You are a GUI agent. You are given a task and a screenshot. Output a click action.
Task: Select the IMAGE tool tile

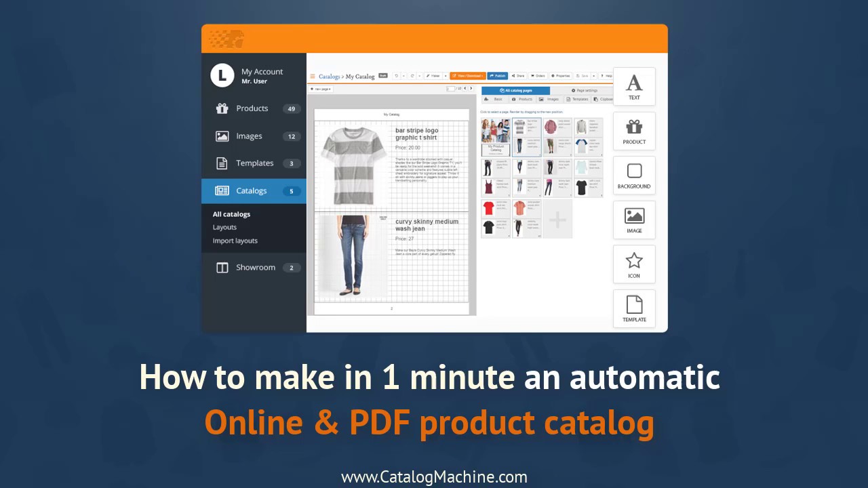tap(634, 220)
